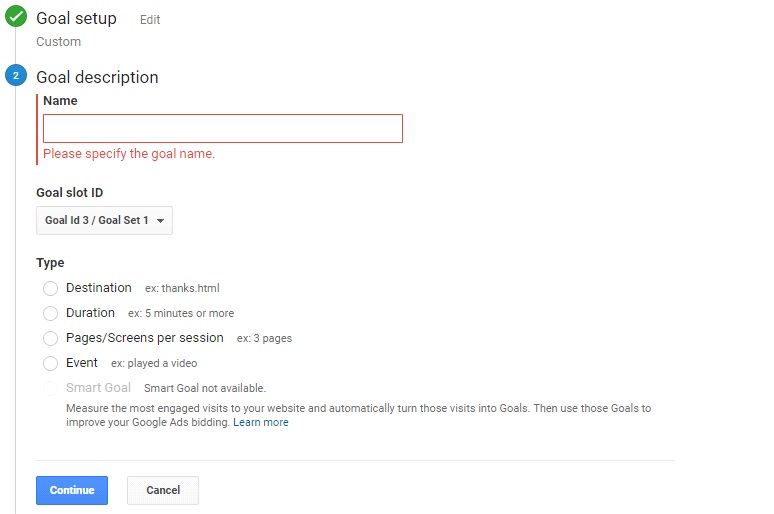The height and width of the screenshot is (514, 774).
Task: Choose the Destination goal type
Action: click(50, 288)
